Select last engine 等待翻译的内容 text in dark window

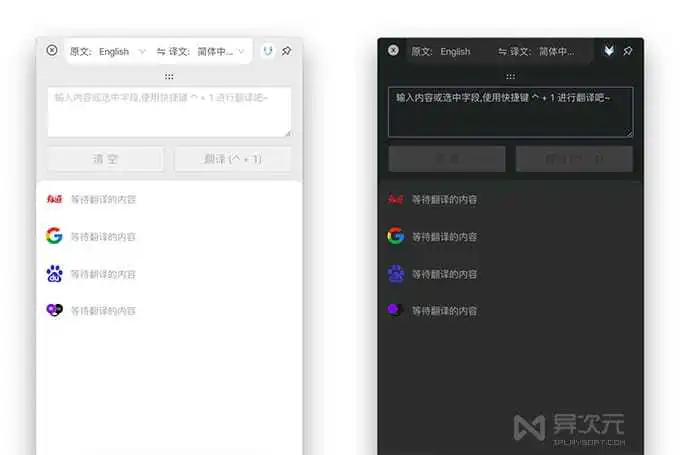pos(445,311)
